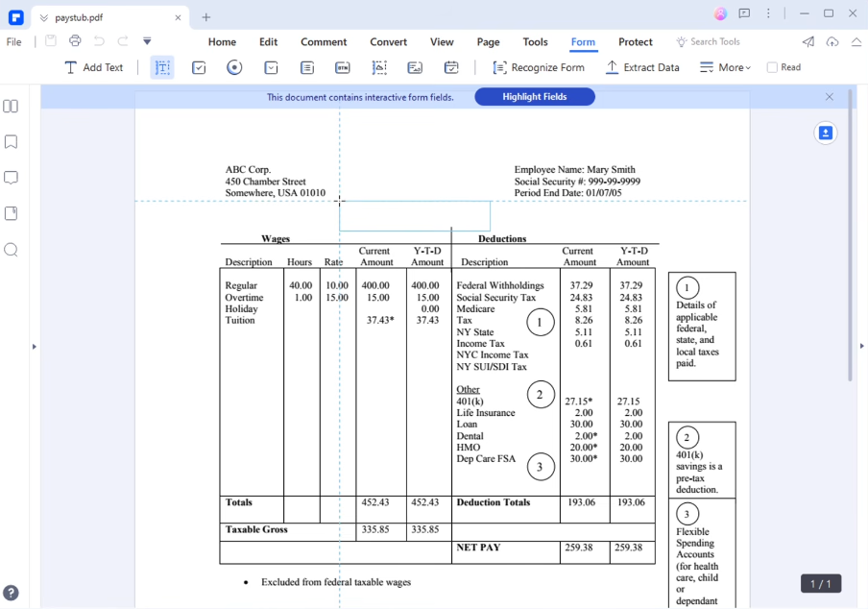Viewport: 868px width, 609px height.
Task: Click the Highlight Fields button
Action: [535, 97]
